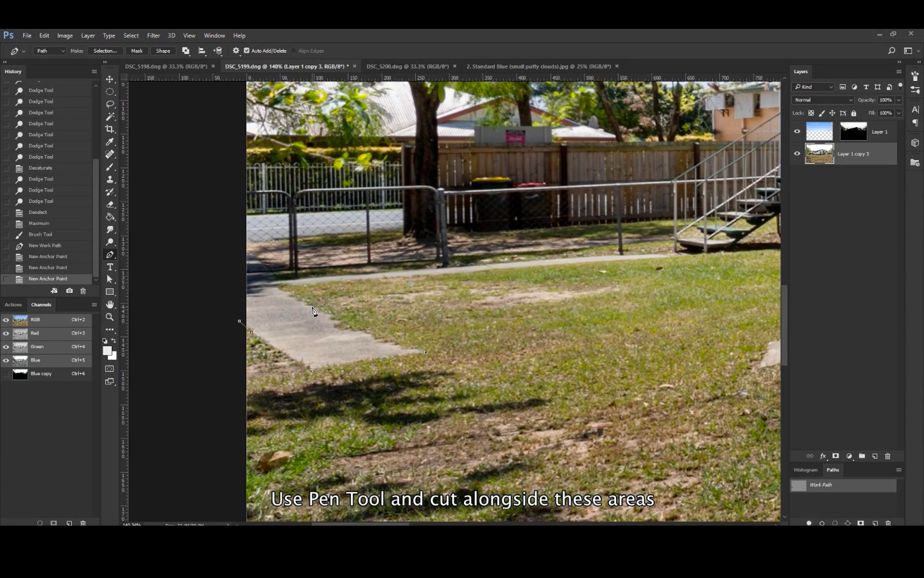Hide Layer 1 using its eye icon
Screen dimensions: 924x578
[x=797, y=132]
